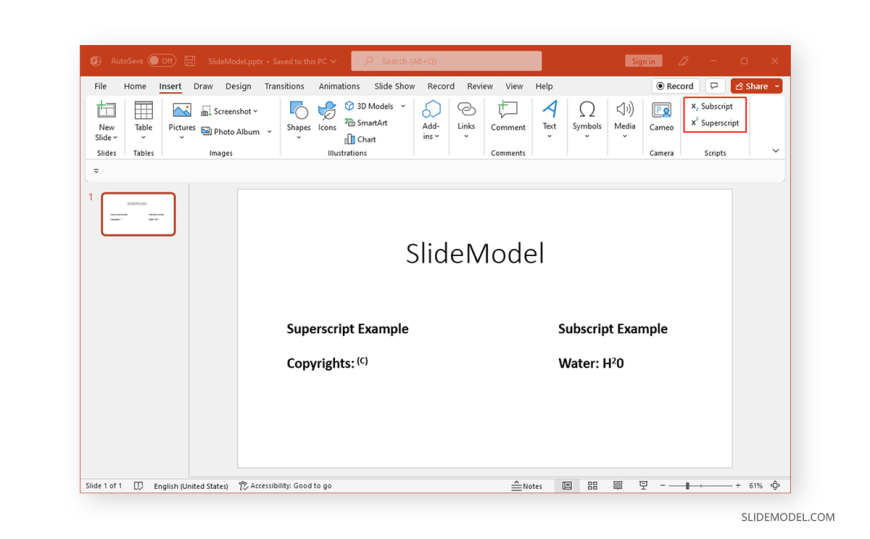Expand the New Slide dropdown arrow
The image size is (870, 539).
pyautogui.click(x=115, y=138)
